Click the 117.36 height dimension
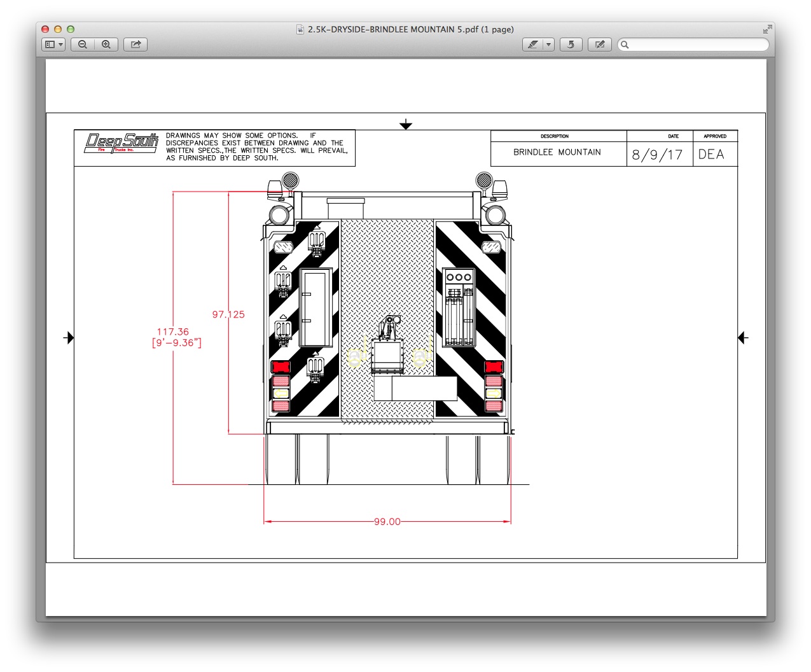 173,332
